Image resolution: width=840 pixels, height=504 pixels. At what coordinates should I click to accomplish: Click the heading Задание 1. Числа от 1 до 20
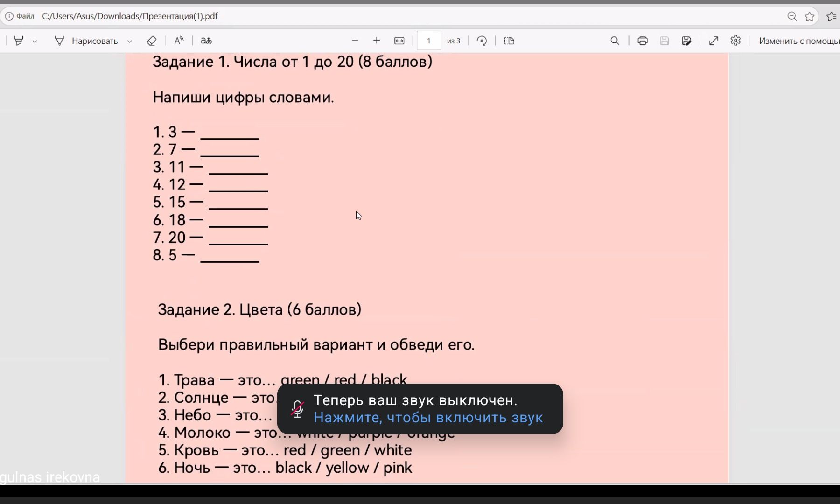292,62
